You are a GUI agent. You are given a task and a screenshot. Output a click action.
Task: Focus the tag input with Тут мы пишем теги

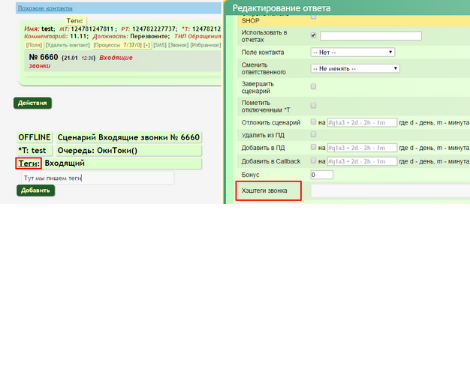(98, 178)
